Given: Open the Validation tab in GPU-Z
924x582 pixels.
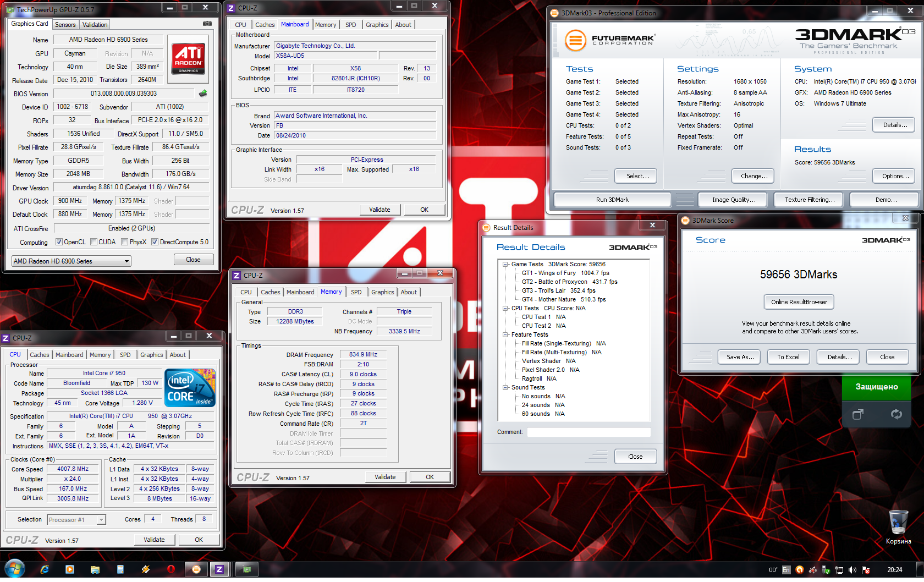Looking at the screenshot, I should [95, 25].
